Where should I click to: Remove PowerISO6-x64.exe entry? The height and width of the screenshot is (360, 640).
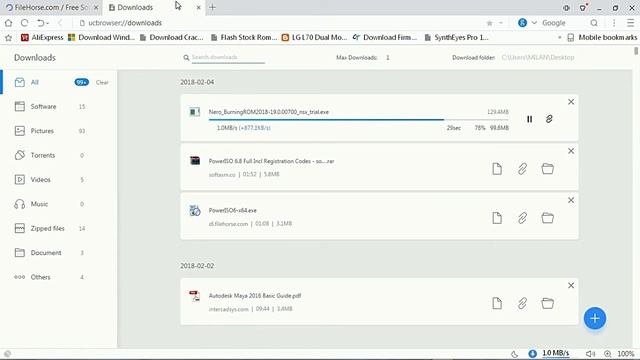point(571,200)
